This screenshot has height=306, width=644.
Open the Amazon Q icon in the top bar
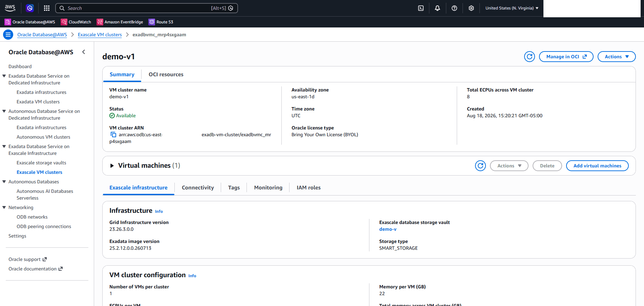(x=30, y=8)
